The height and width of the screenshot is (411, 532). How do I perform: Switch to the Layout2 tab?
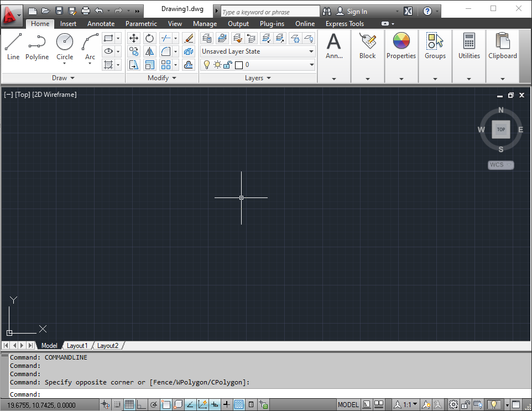coord(108,346)
